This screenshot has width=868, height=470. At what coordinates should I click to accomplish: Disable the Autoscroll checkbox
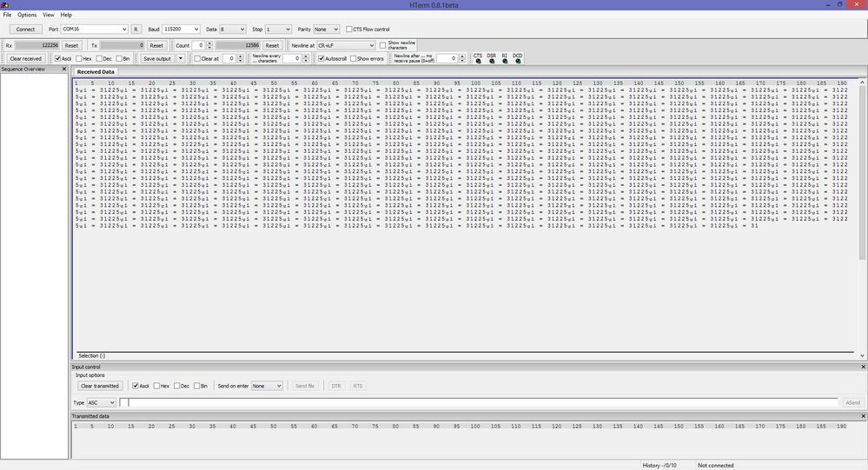coord(321,59)
